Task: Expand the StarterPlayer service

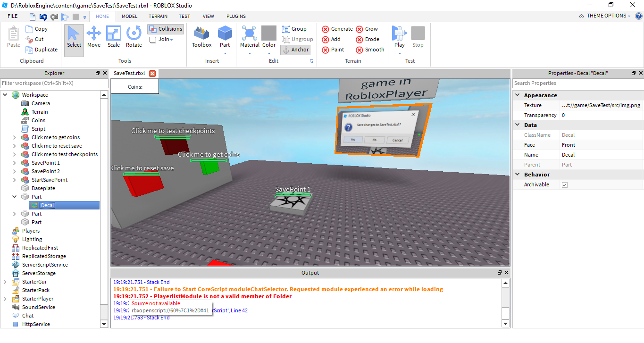Action: [x=5, y=299]
